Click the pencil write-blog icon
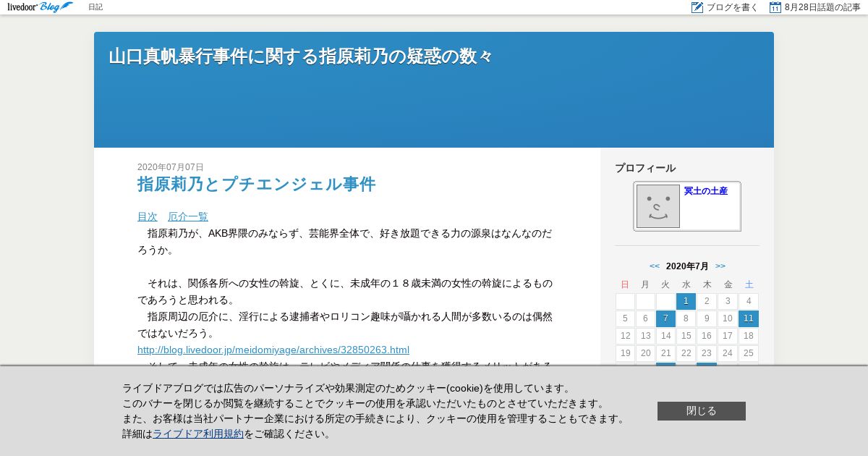This screenshot has height=456, width=868. click(x=697, y=7)
